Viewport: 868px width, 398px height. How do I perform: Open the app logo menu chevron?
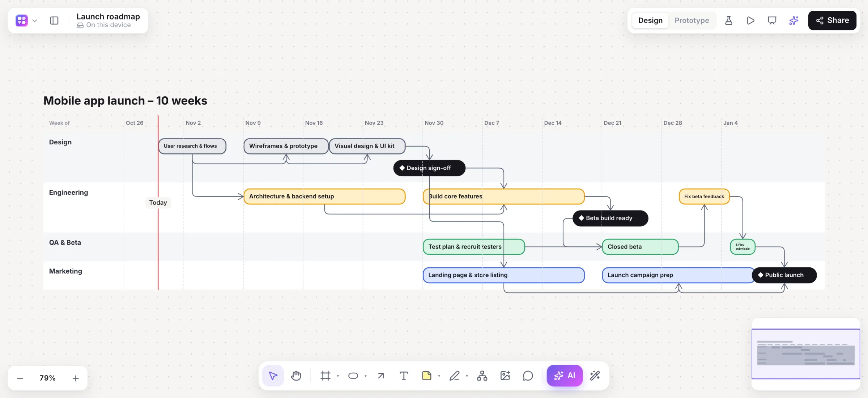click(x=35, y=21)
